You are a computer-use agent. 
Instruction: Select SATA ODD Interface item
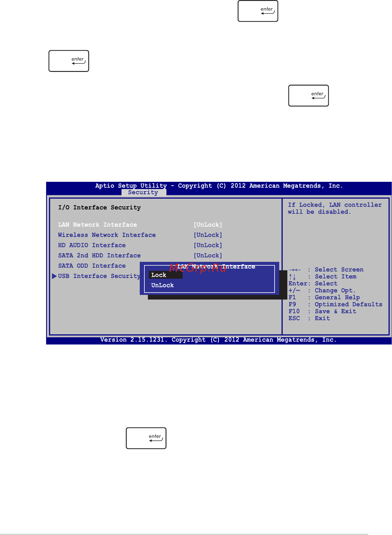click(x=92, y=266)
